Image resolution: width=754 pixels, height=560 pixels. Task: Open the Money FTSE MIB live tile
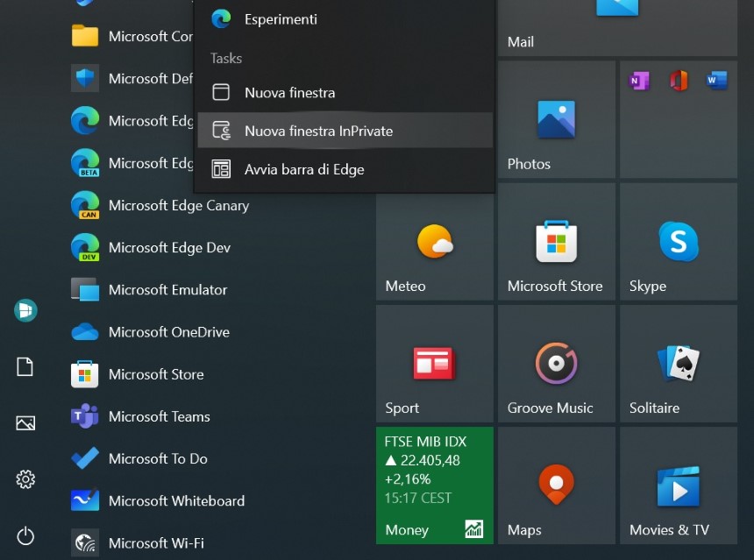click(435, 486)
